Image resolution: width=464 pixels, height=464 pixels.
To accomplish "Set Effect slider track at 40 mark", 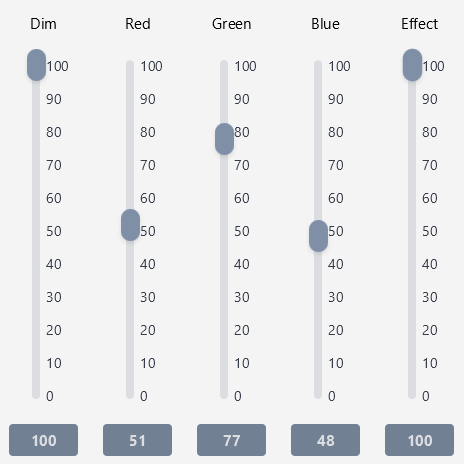I will click(412, 264).
